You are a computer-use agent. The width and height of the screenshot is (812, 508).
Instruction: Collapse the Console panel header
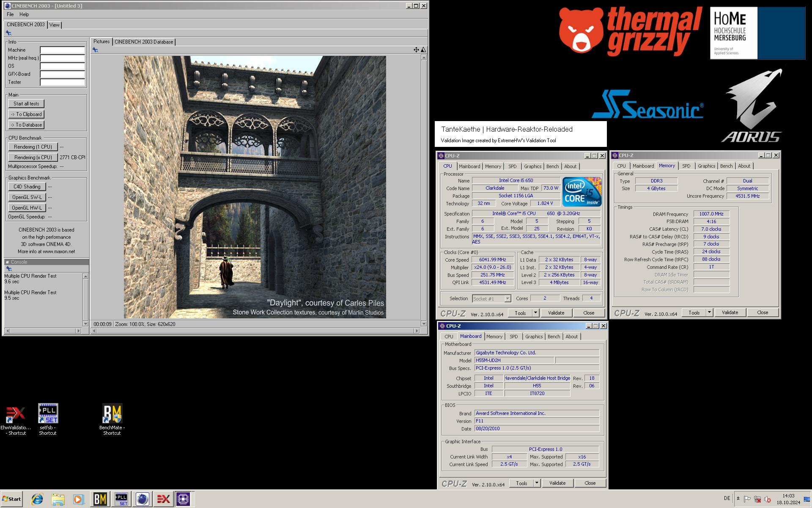(x=7, y=262)
